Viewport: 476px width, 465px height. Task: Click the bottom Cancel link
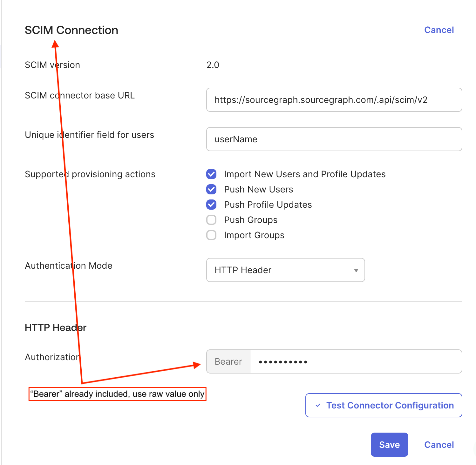coord(439,445)
